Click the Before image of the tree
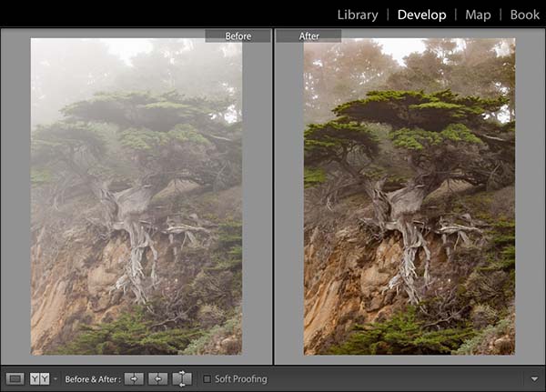The image size is (546, 392). [136, 196]
